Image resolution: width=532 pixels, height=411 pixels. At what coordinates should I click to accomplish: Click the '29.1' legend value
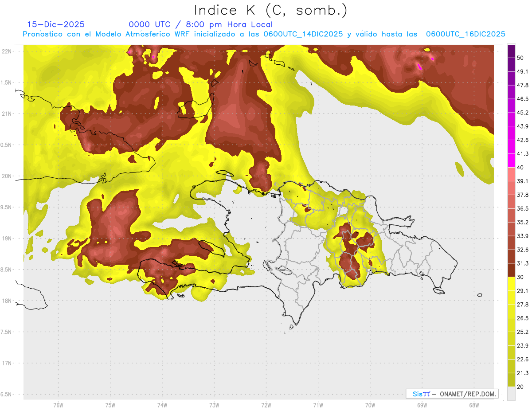click(523, 291)
